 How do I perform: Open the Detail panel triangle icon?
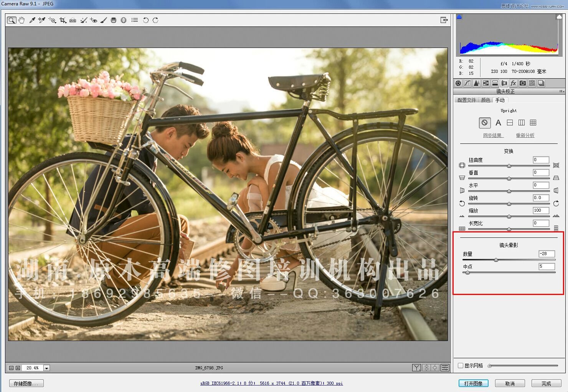click(477, 83)
